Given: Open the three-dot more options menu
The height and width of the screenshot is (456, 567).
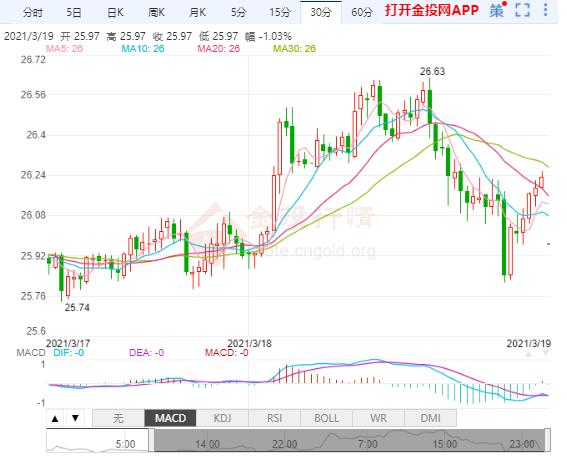Looking at the screenshot, I should coord(545,10).
